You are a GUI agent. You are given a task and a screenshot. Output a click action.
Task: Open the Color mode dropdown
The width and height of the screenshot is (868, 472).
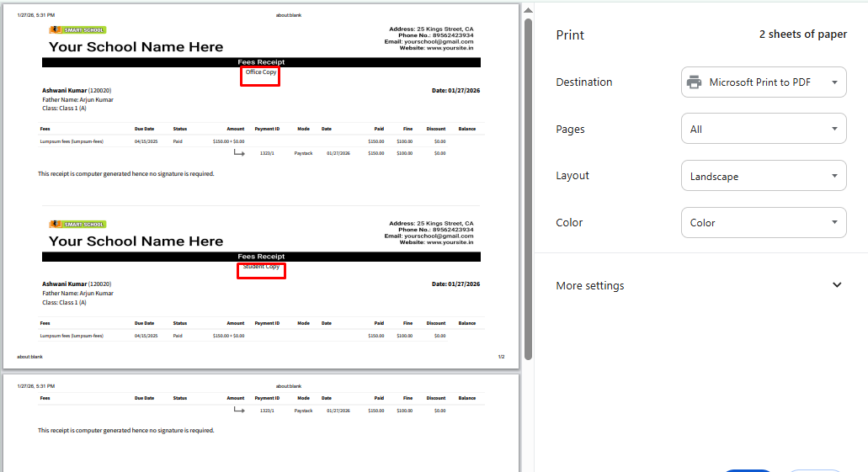coord(763,223)
